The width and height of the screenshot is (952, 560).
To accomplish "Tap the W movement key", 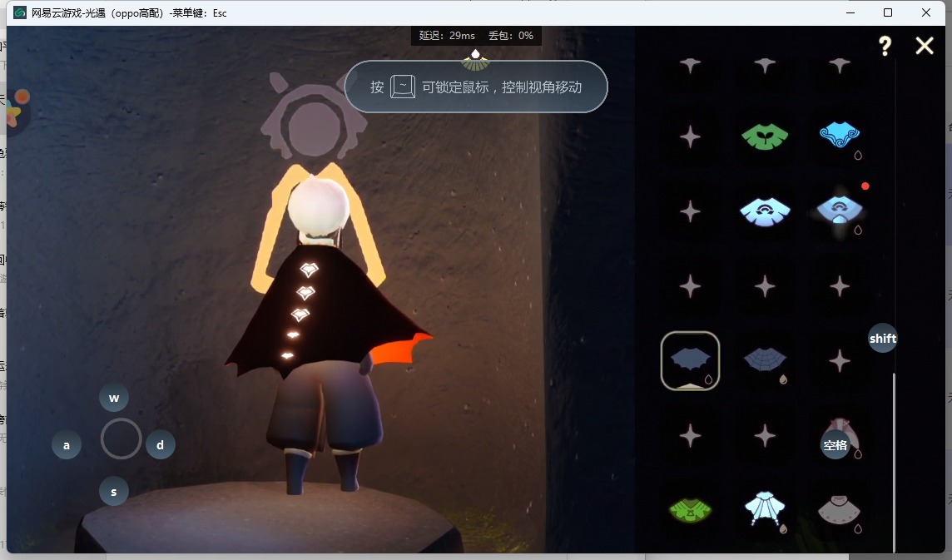I will tap(113, 398).
